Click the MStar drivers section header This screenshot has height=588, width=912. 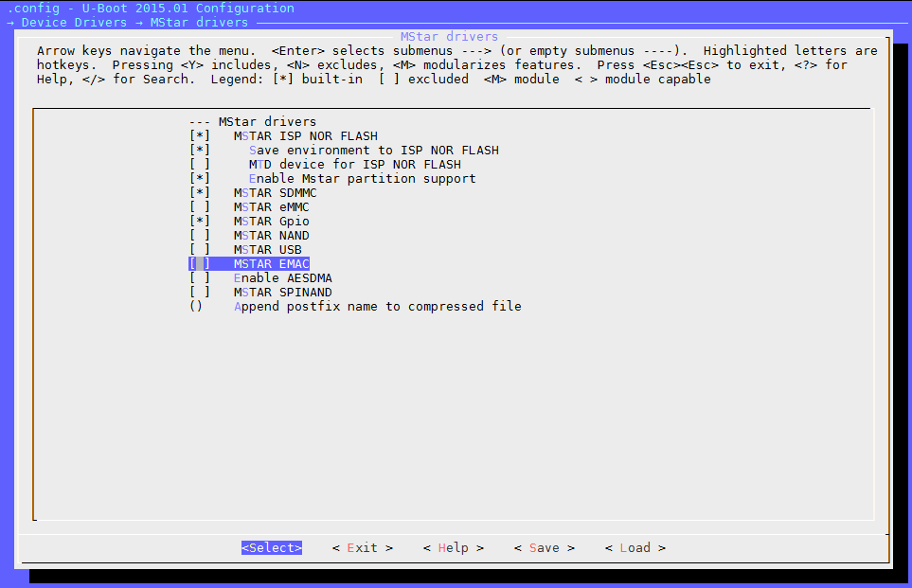267,122
